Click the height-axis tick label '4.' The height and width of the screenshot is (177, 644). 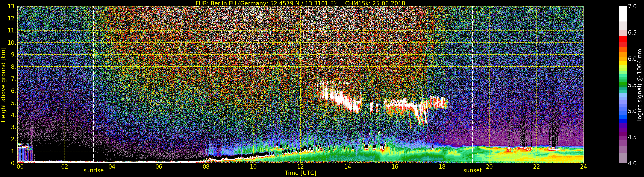coord(14,115)
